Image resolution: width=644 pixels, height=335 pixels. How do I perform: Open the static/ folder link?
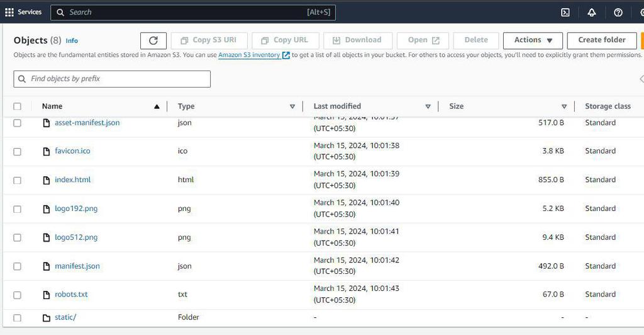[65, 317]
